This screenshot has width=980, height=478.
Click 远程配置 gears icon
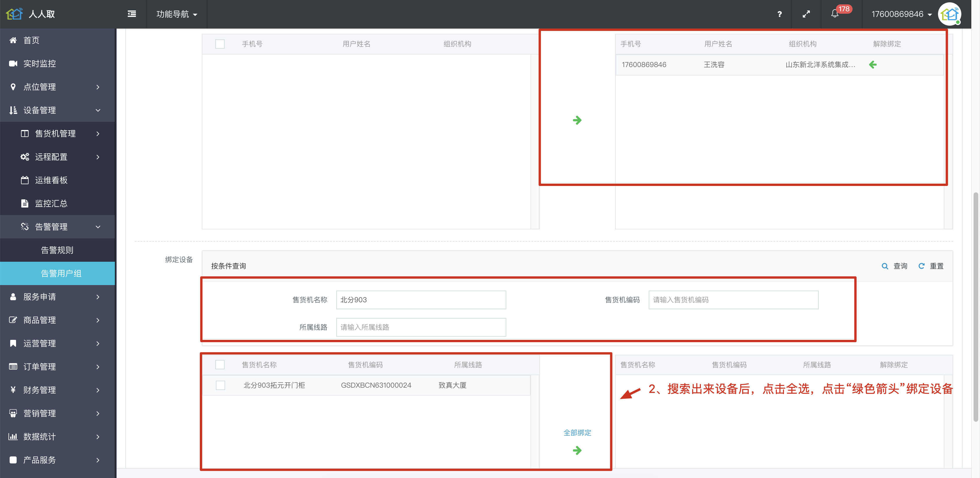point(25,157)
